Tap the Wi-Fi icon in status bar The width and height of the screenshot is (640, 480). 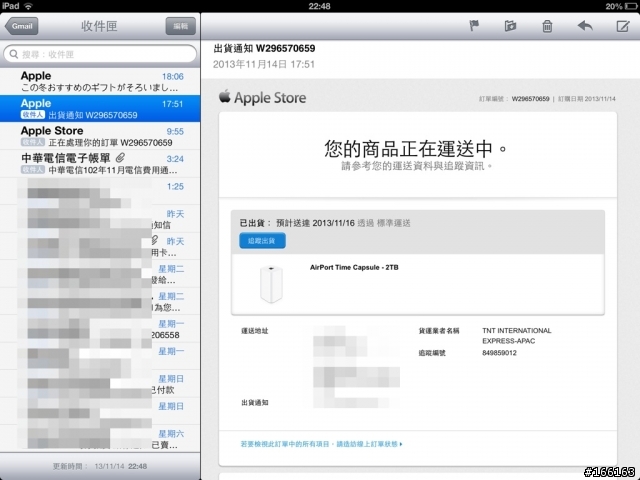pyautogui.click(x=28, y=6)
